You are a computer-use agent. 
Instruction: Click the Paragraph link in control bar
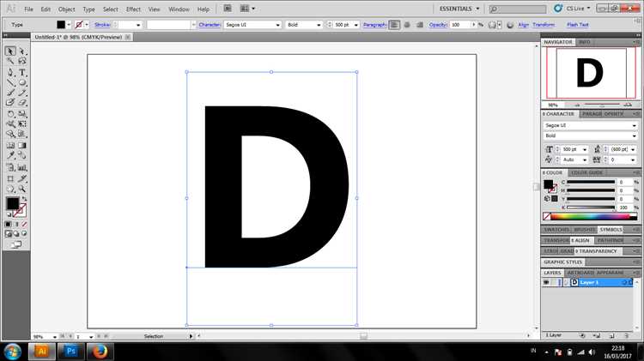click(374, 25)
